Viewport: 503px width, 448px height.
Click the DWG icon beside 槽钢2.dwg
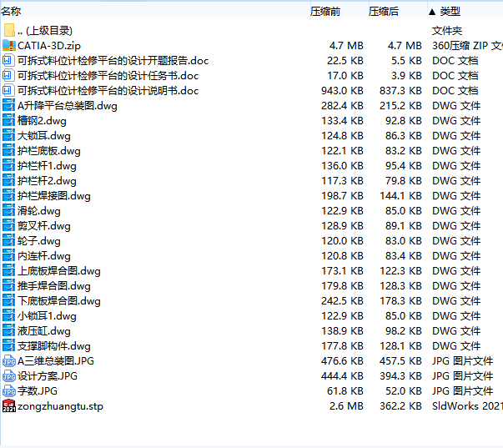point(8,121)
